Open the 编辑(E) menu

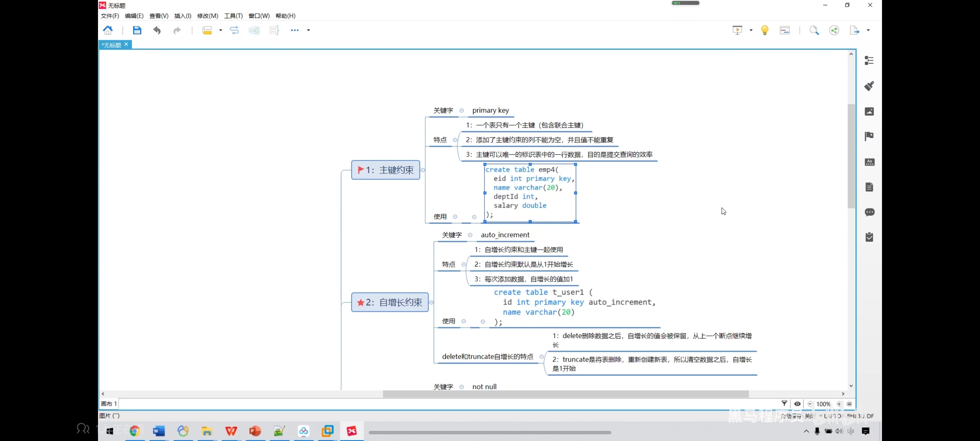tap(134, 16)
